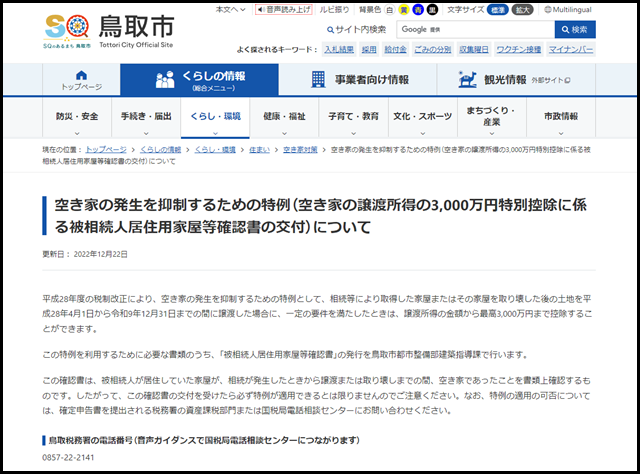Click keyword link ごみの分別
This screenshot has height=474, width=640.
pyautogui.click(x=433, y=49)
